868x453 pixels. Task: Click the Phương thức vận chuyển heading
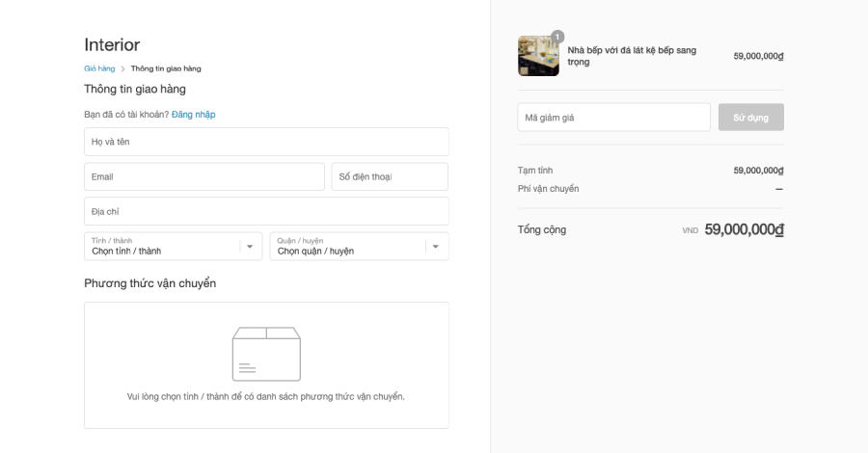150,283
